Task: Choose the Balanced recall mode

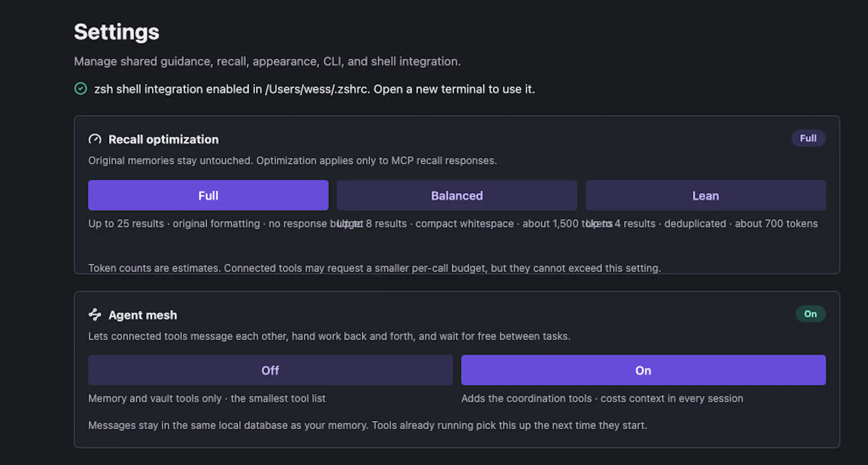Action: pos(457,195)
